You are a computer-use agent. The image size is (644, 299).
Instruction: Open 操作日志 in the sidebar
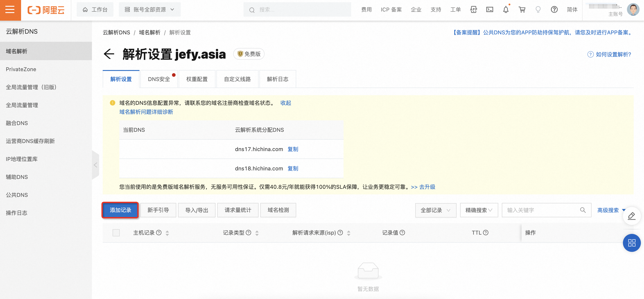coord(46,213)
